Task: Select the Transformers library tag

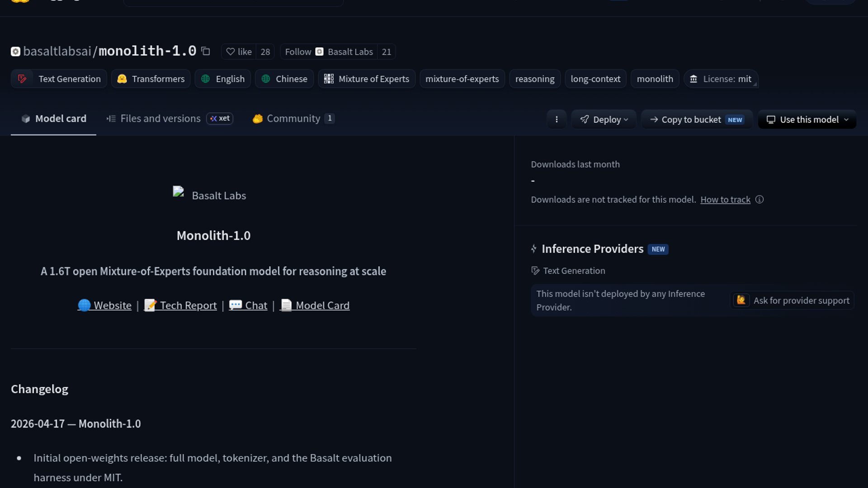Action: point(151,79)
